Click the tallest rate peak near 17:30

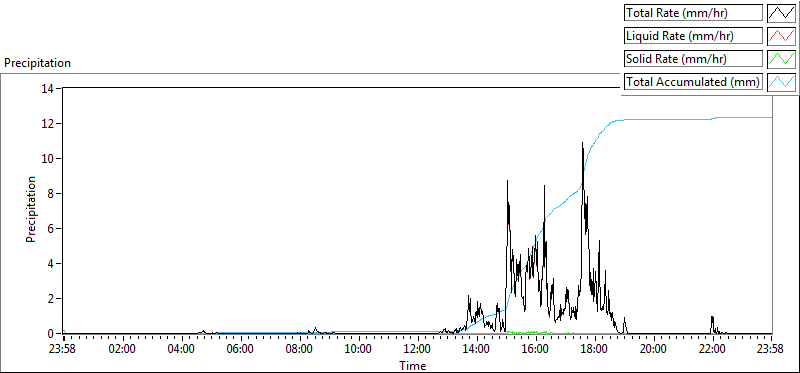click(x=582, y=143)
